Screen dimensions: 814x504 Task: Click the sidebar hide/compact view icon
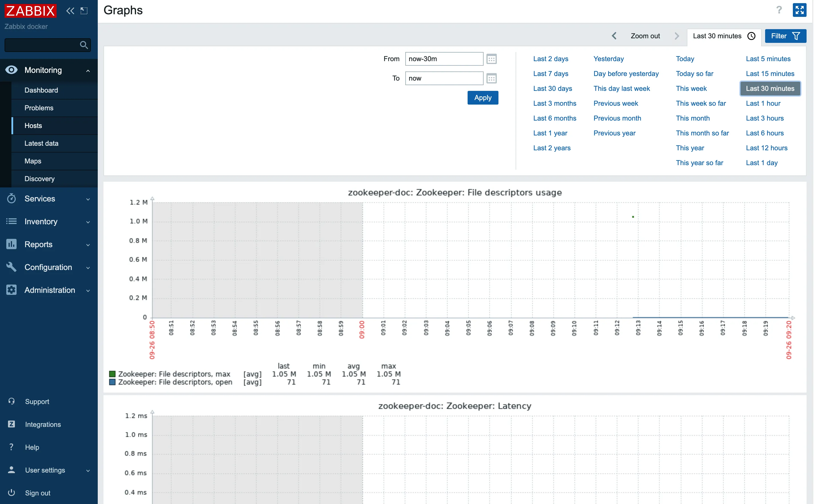[84, 11]
